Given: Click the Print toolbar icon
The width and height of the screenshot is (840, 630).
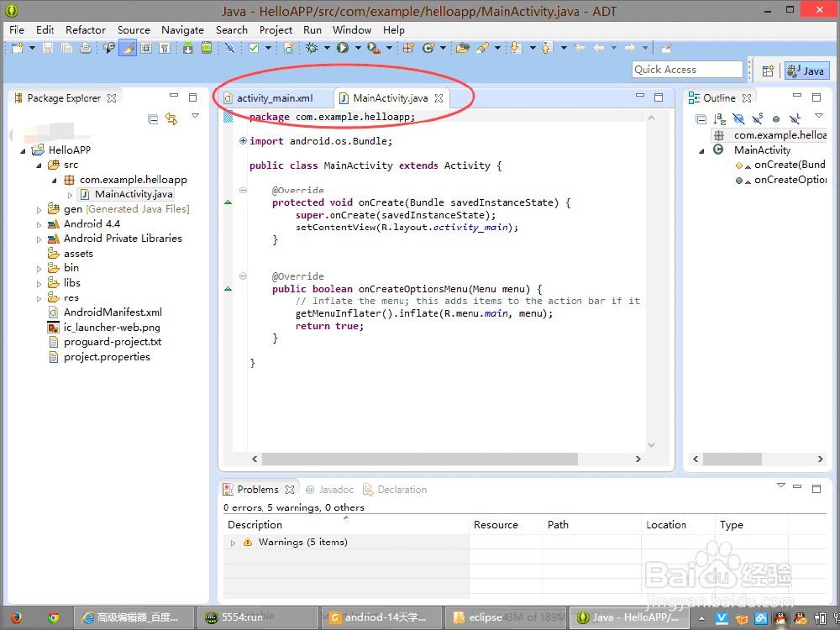Looking at the screenshot, I should coord(85,48).
